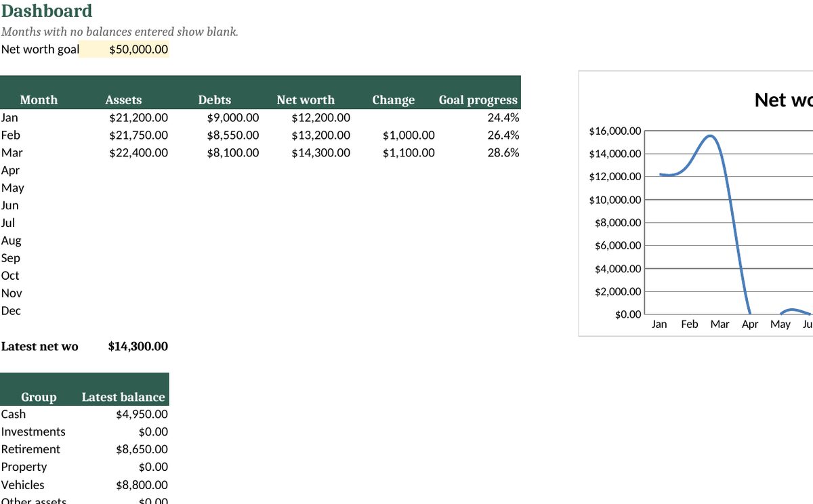
Task: Select Investments latest balance $0.00
Action: (x=153, y=432)
